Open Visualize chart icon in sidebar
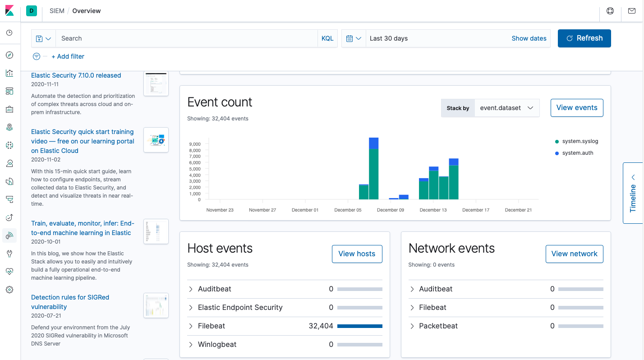Viewport: 644px width, 360px height. pyautogui.click(x=9, y=73)
